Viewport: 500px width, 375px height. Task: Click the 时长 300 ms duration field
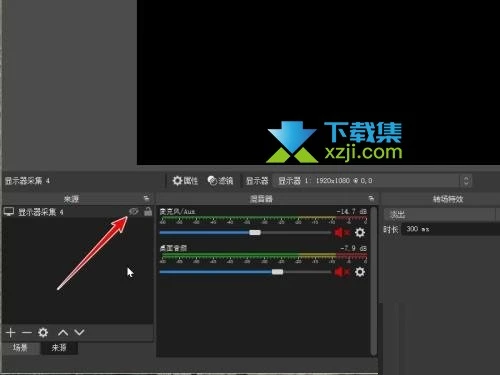[x=451, y=229]
